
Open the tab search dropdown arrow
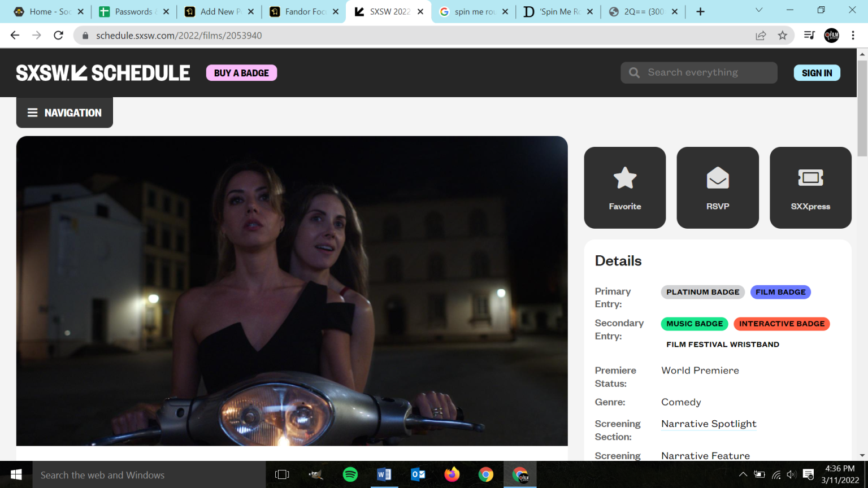click(x=759, y=11)
